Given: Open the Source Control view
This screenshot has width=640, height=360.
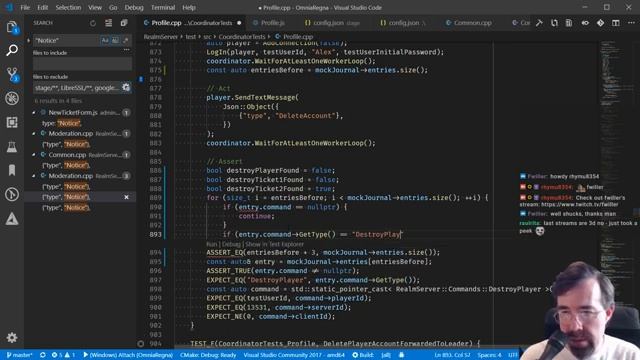Looking at the screenshot, I should click(12, 74).
